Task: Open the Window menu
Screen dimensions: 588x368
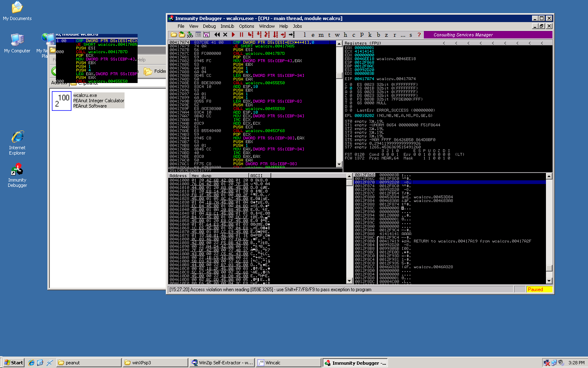Action: click(267, 26)
